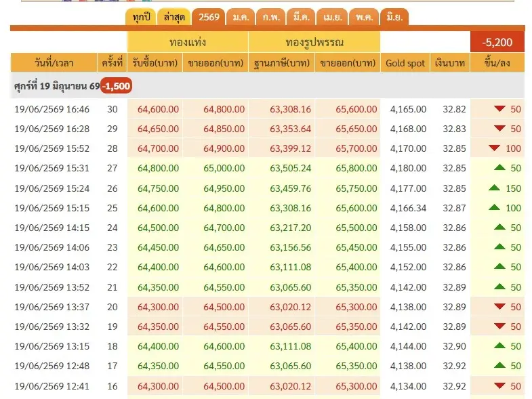This screenshot has height=399, width=532.
Task: Click tax base value 63,156.56
Action: tap(291, 247)
